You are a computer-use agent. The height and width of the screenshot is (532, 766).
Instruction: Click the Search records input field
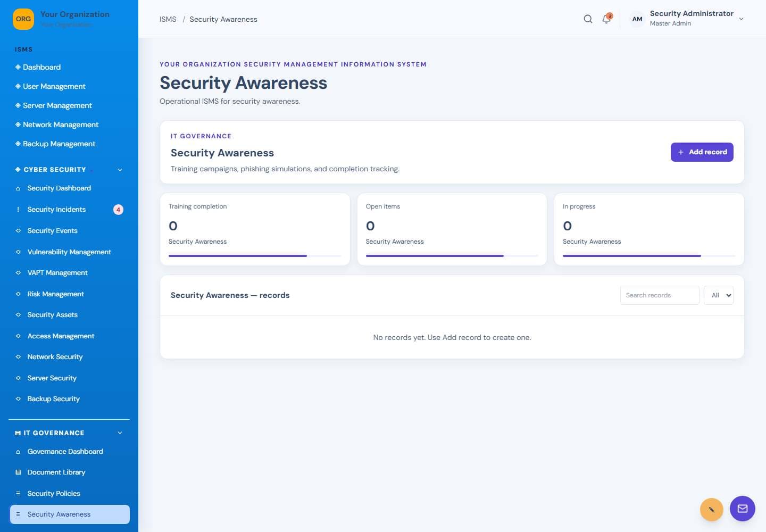(660, 295)
